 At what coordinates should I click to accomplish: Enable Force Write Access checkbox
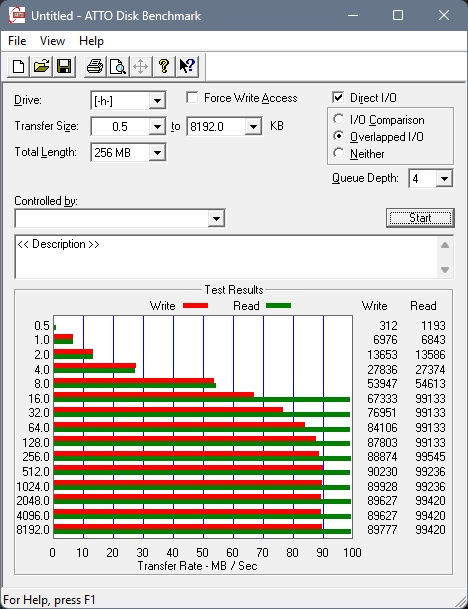click(x=192, y=97)
